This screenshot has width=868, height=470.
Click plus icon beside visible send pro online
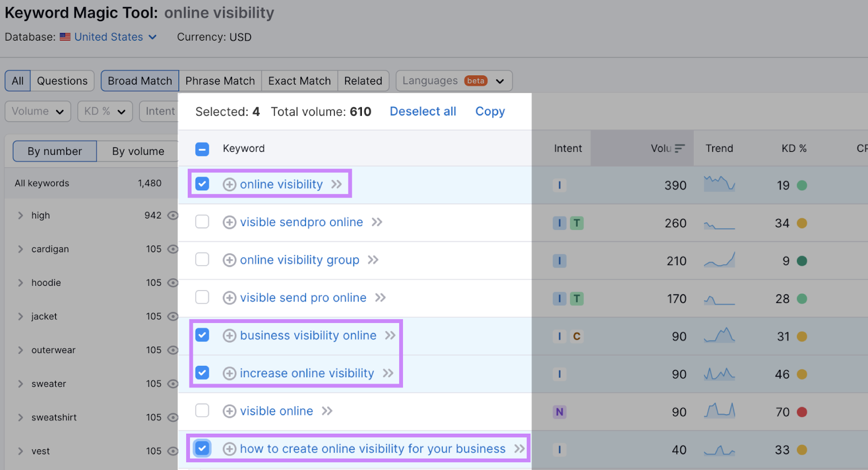[x=229, y=298]
